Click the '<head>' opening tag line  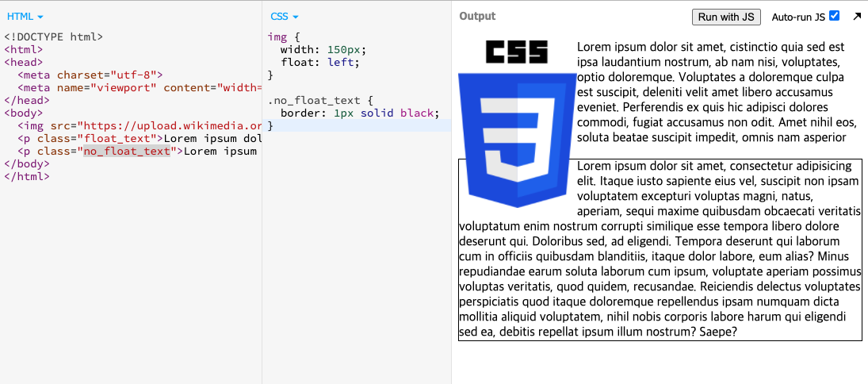click(23, 62)
